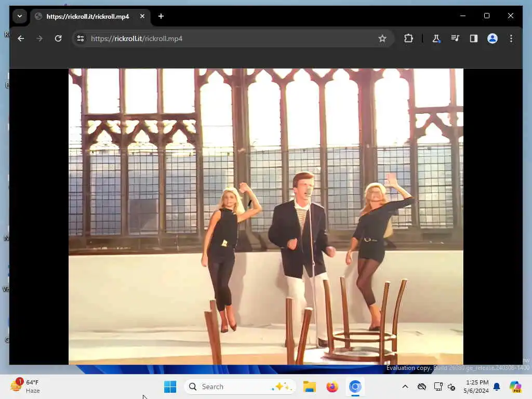View site information icon in address bar
Viewport: 532px width, 399px height.
tap(81, 38)
